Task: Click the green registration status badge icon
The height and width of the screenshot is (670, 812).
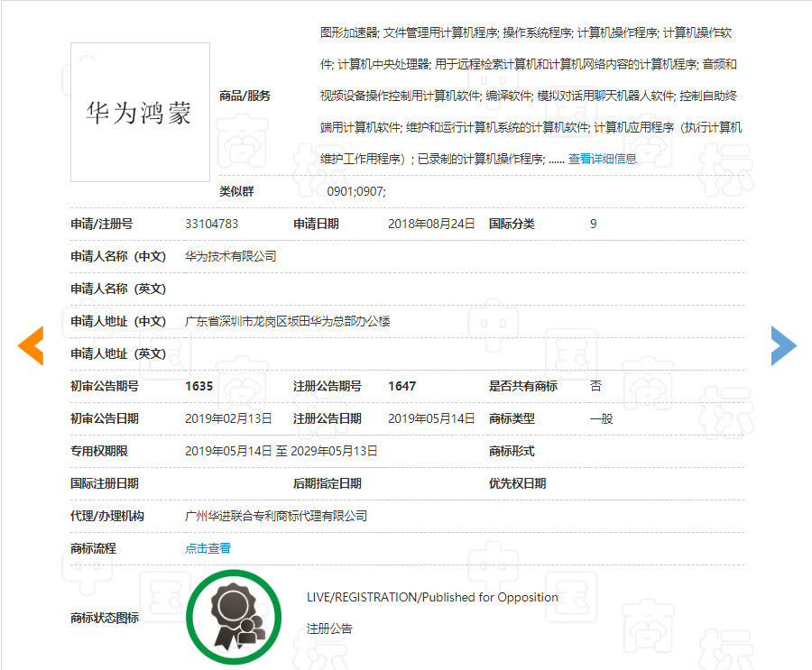Action: click(234, 617)
